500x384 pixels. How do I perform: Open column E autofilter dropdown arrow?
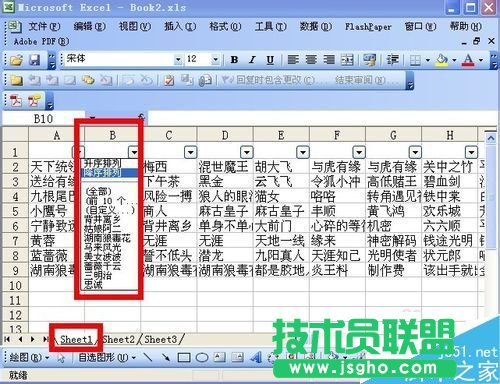pos(303,152)
